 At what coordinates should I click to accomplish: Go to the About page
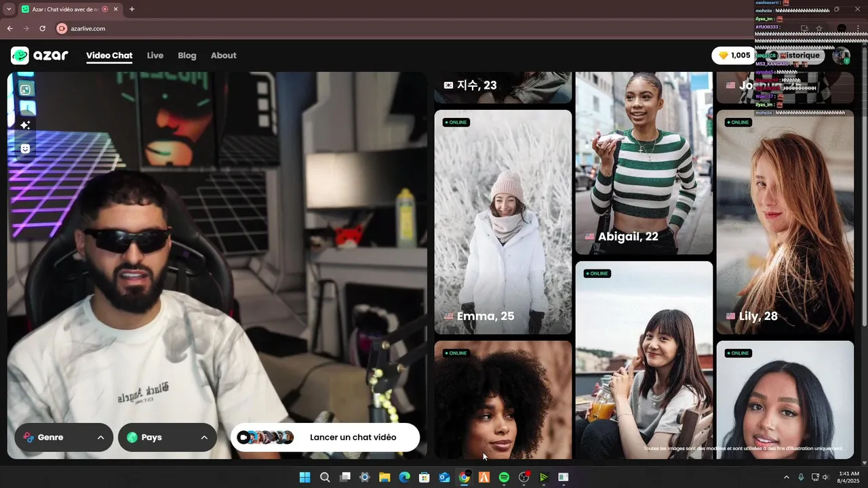[x=223, y=56]
